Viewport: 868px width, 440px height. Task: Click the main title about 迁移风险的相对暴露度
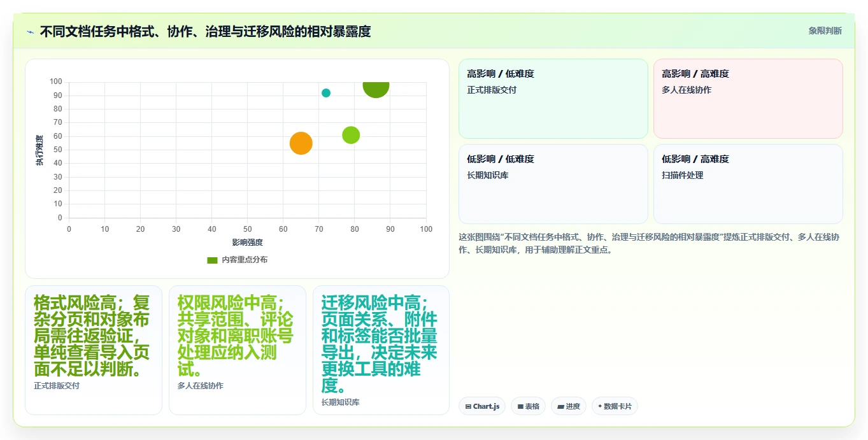point(205,31)
